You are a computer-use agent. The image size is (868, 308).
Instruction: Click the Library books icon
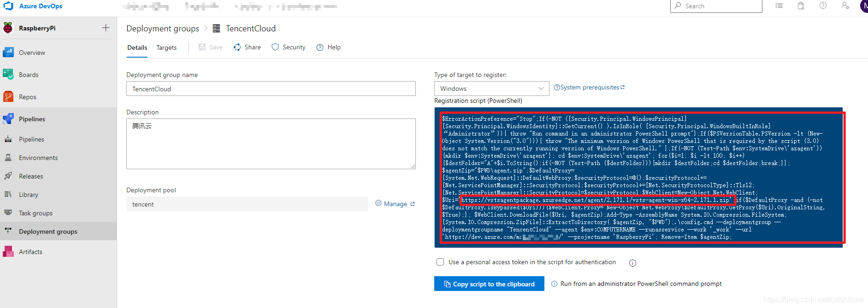8,195
